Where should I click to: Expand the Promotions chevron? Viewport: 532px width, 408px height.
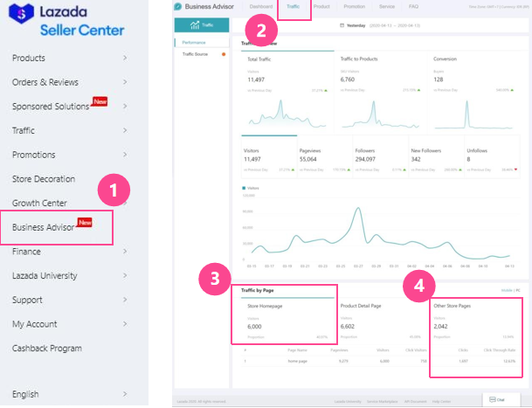point(125,155)
